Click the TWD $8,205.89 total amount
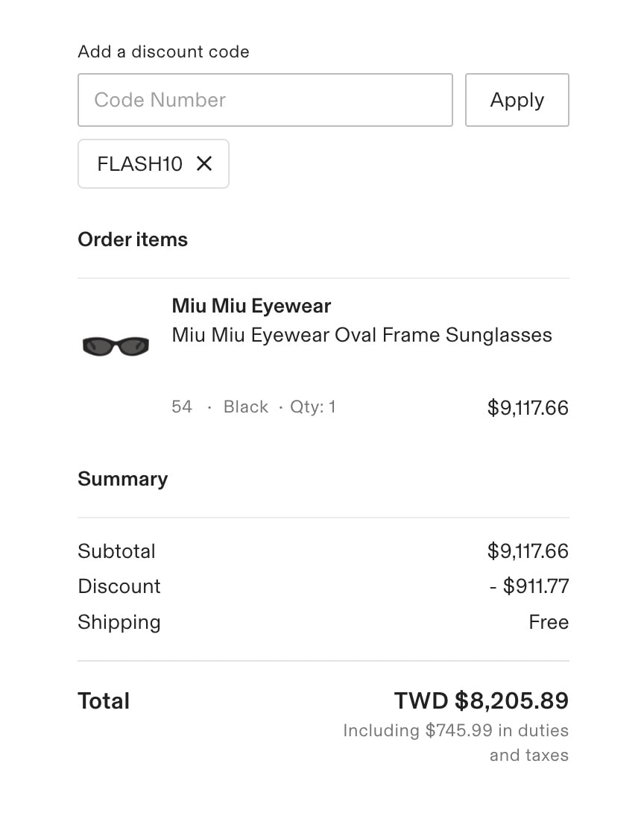Image resolution: width=644 pixels, height=828 pixels. pyautogui.click(x=482, y=701)
